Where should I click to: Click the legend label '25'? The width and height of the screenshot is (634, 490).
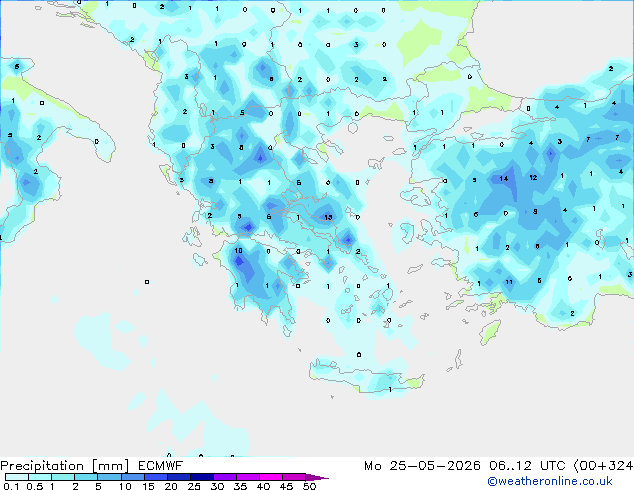coord(194,486)
